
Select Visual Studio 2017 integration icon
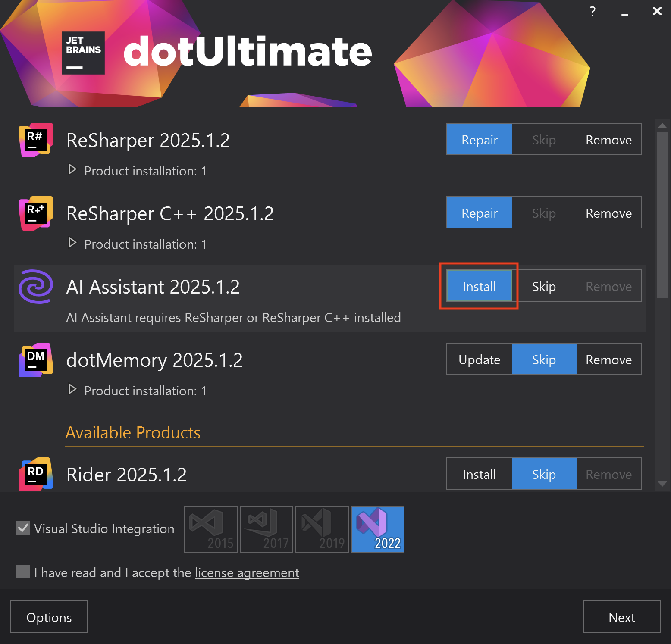click(x=267, y=529)
